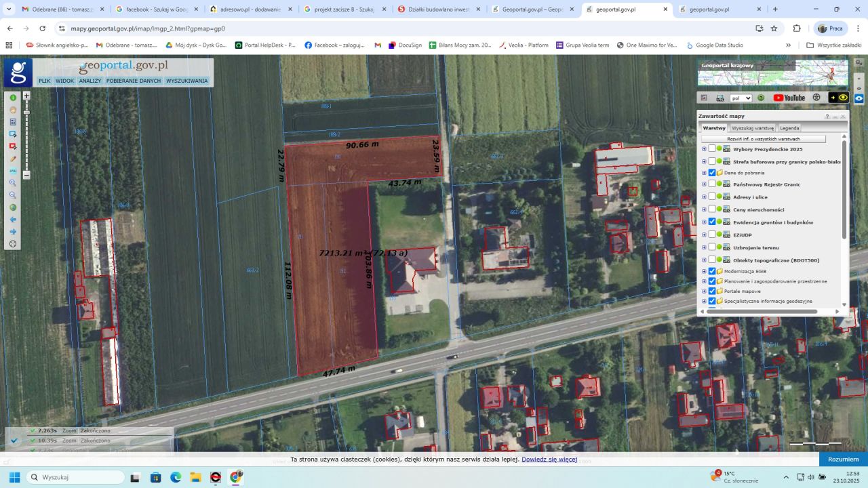Bookmark this page with star icon
The height and width of the screenshot is (488, 868).
click(774, 28)
